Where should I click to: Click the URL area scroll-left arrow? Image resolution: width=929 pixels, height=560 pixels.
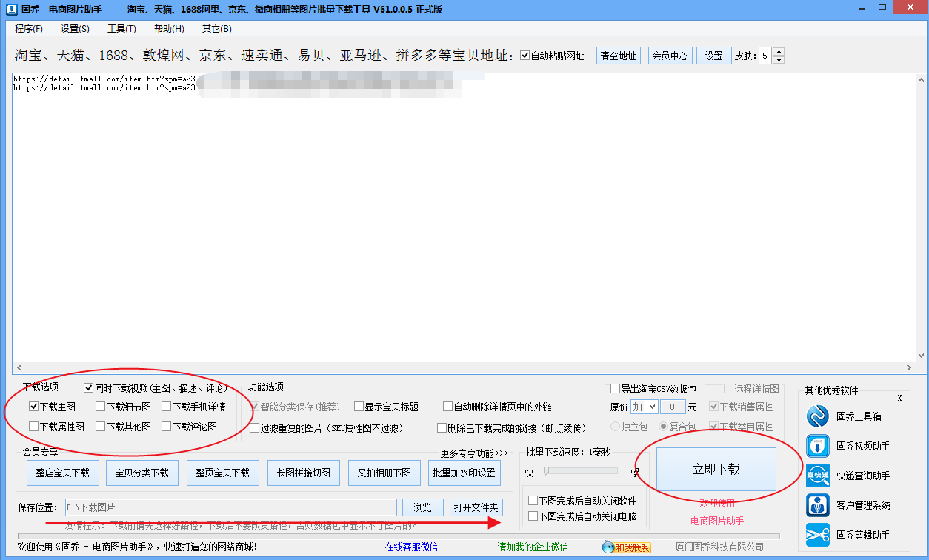pos(19,367)
